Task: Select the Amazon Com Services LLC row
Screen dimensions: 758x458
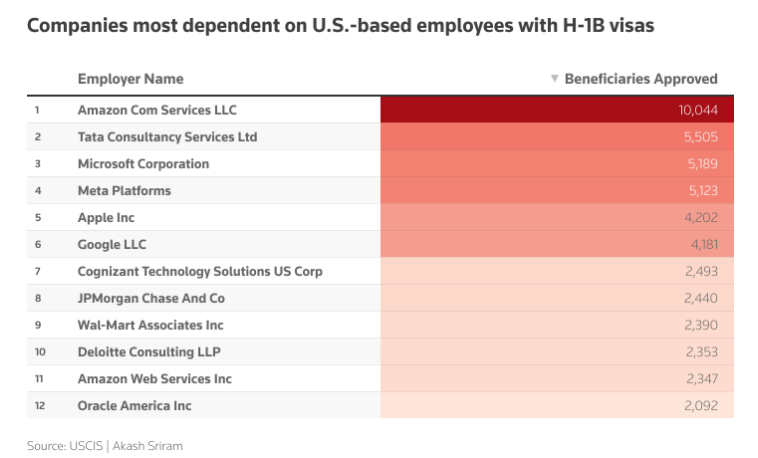Action: coord(157,110)
